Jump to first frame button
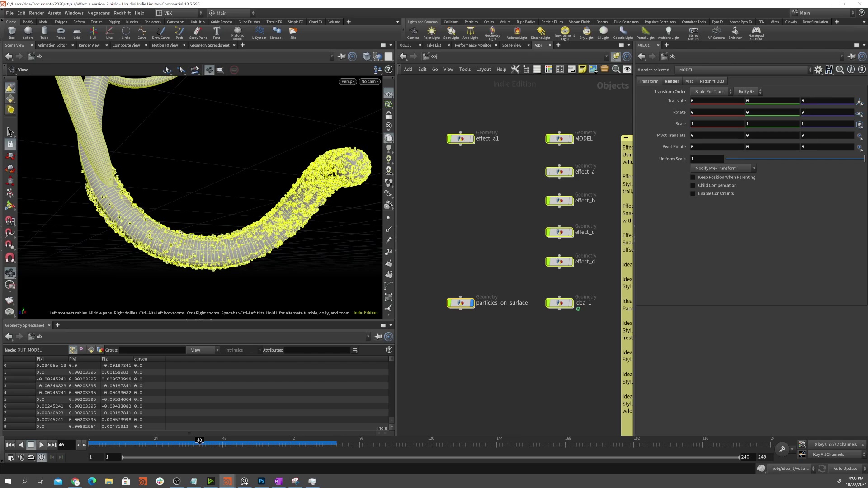 10,445
